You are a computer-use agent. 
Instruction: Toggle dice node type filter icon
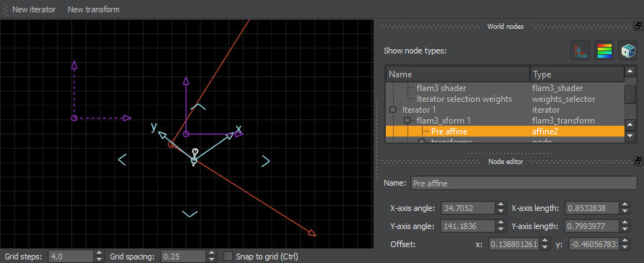point(628,51)
